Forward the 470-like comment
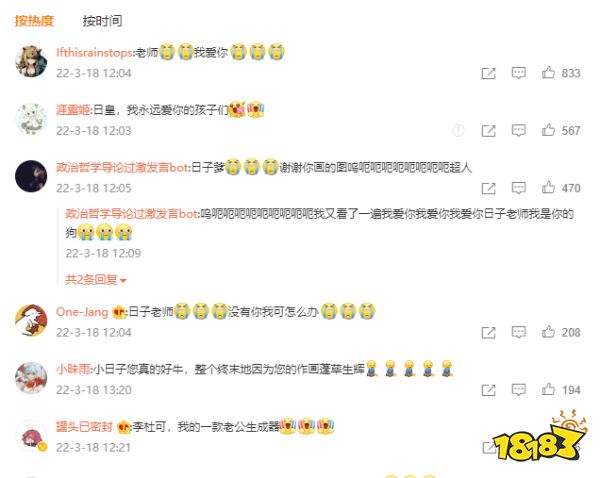 click(488, 188)
